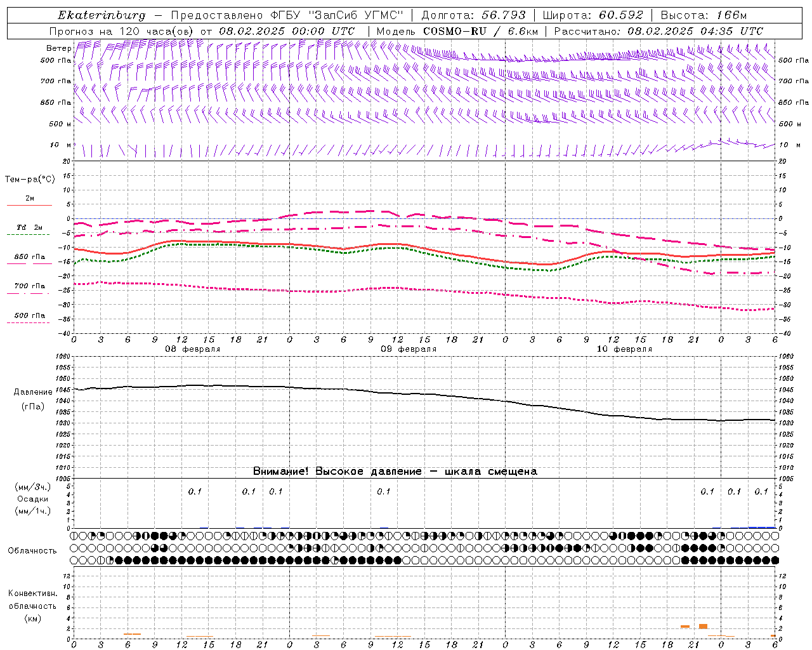This screenshot has height=650, width=812.
Task: Click the 10 февраля date label
Action: [x=624, y=349]
